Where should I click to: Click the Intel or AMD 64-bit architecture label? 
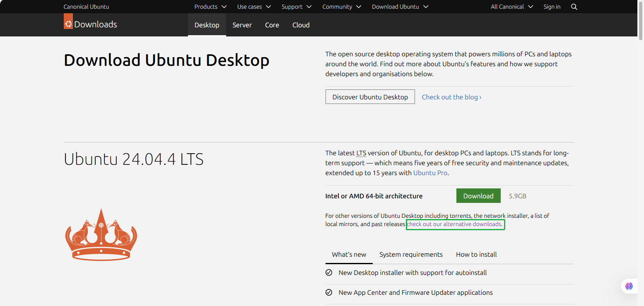coord(374,196)
